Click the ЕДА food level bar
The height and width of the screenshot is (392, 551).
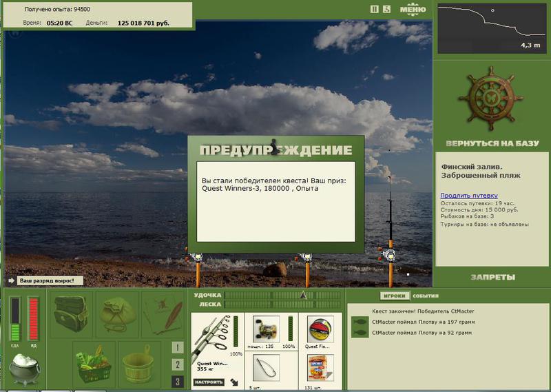pos(15,319)
